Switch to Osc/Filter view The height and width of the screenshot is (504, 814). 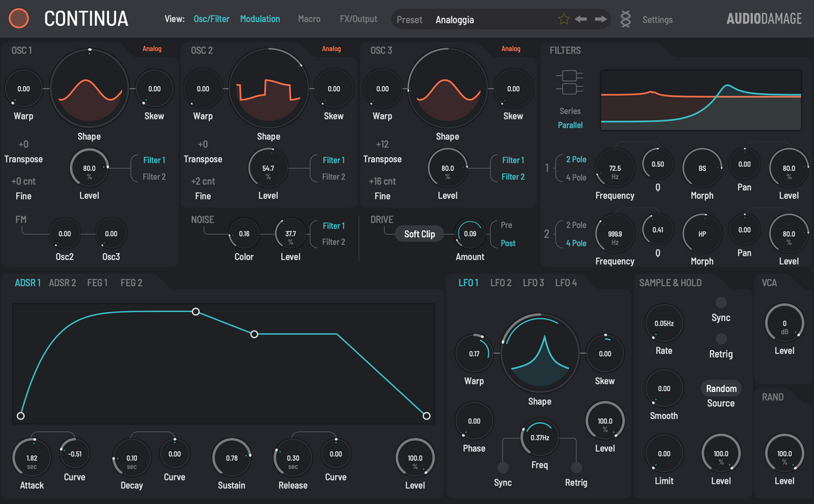pyautogui.click(x=211, y=19)
